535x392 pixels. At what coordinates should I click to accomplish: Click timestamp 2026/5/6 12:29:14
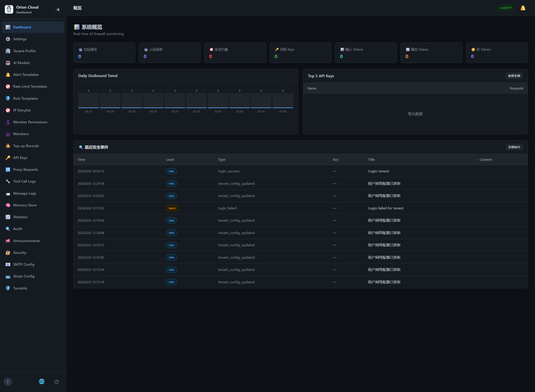91,184
